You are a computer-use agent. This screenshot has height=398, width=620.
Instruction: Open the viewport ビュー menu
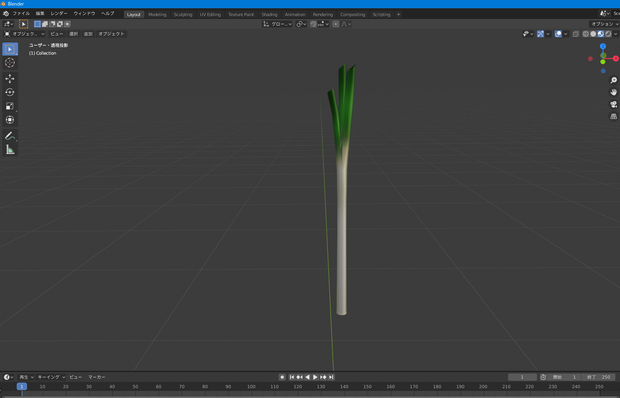[x=57, y=34]
